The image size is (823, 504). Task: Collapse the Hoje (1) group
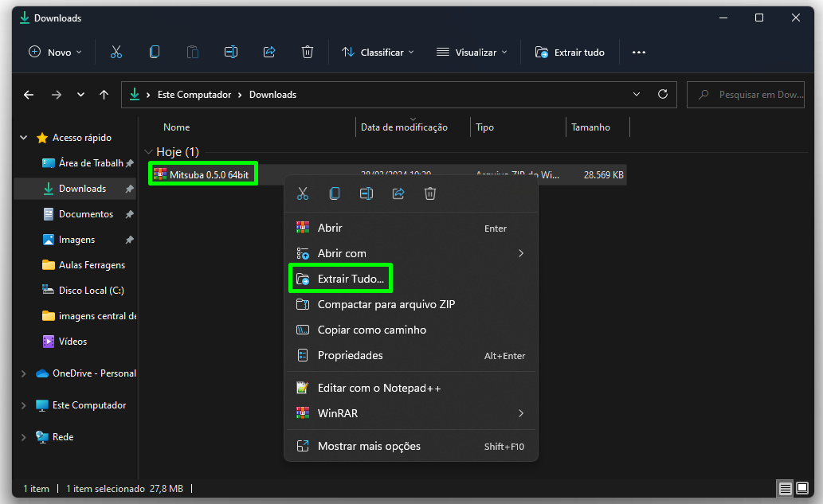[148, 152]
